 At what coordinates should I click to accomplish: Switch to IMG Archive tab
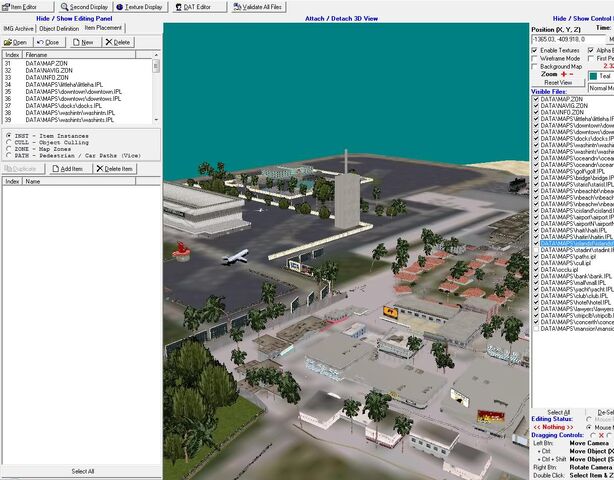pos(18,29)
